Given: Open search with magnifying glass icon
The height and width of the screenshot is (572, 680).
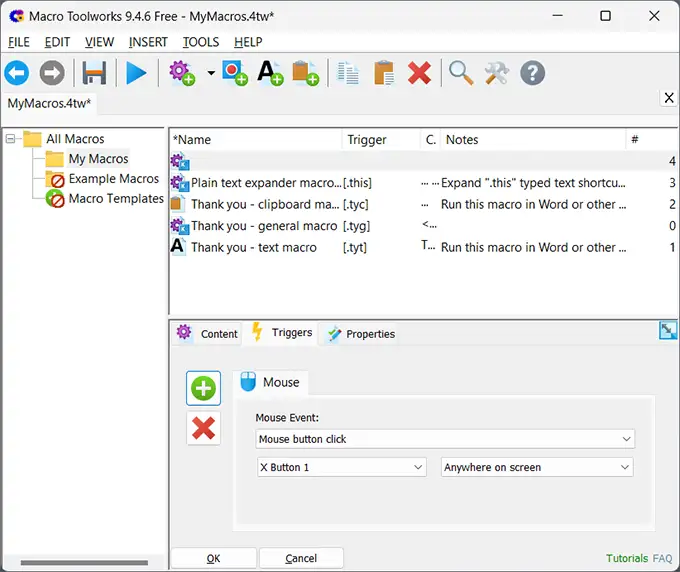Looking at the screenshot, I should coord(461,73).
